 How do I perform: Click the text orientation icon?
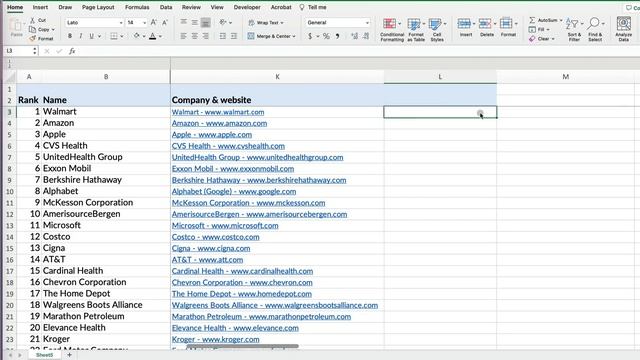223,22
